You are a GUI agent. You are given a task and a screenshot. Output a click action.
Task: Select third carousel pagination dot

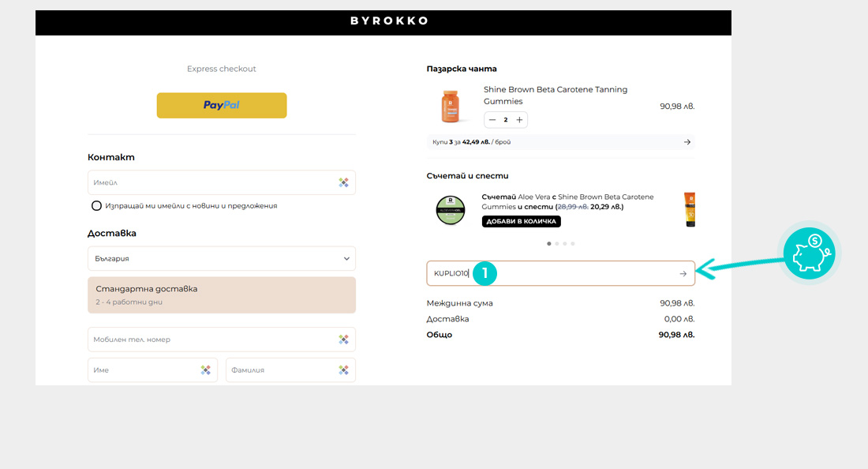coord(565,244)
